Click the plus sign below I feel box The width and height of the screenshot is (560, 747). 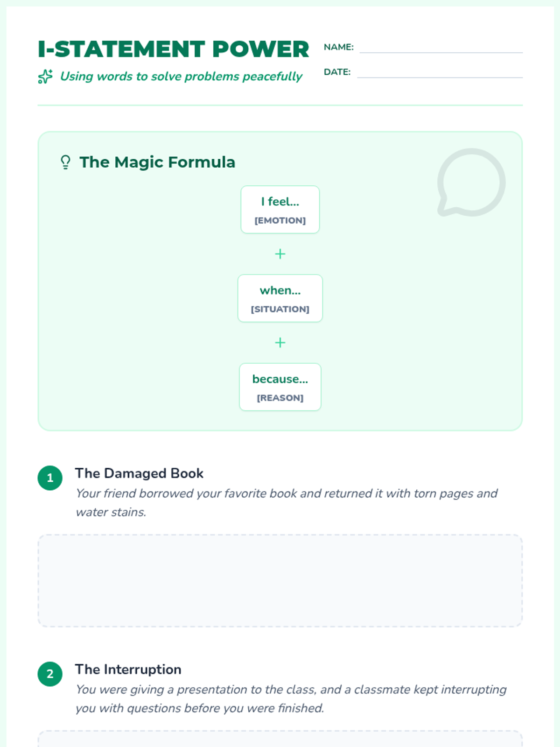280,254
